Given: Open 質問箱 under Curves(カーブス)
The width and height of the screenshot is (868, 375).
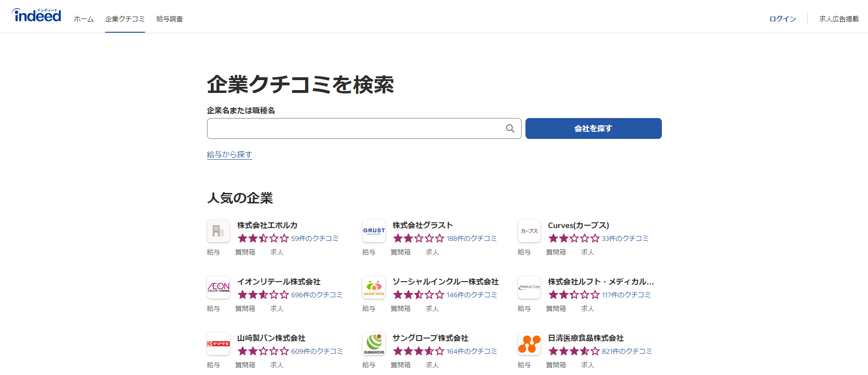Looking at the screenshot, I should 556,252.
